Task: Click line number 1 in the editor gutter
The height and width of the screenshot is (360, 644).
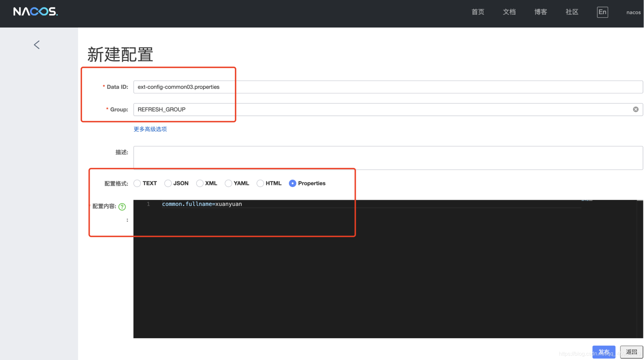Action: pyautogui.click(x=148, y=204)
